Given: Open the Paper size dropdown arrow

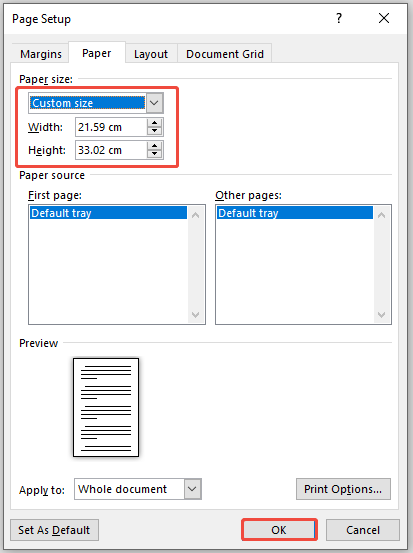Looking at the screenshot, I should [154, 103].
